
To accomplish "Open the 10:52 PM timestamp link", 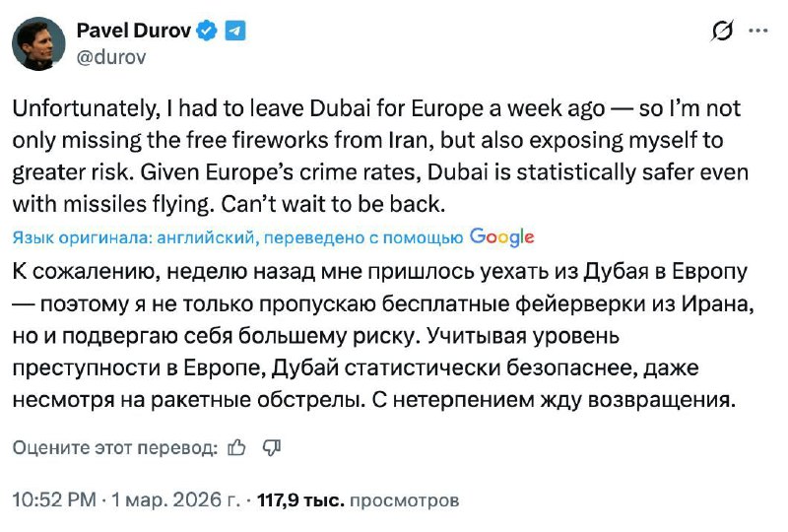I will click(x=53, y=499).
